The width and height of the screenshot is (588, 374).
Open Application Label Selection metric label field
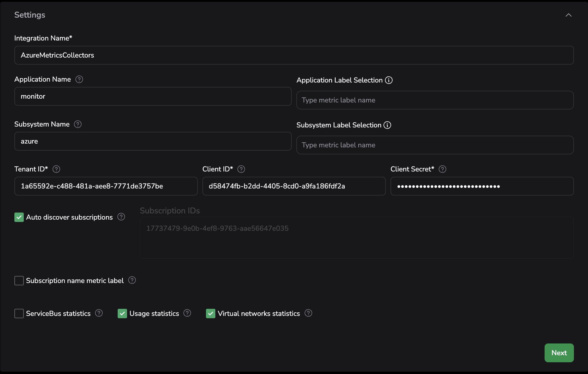[x=435, y=100]
